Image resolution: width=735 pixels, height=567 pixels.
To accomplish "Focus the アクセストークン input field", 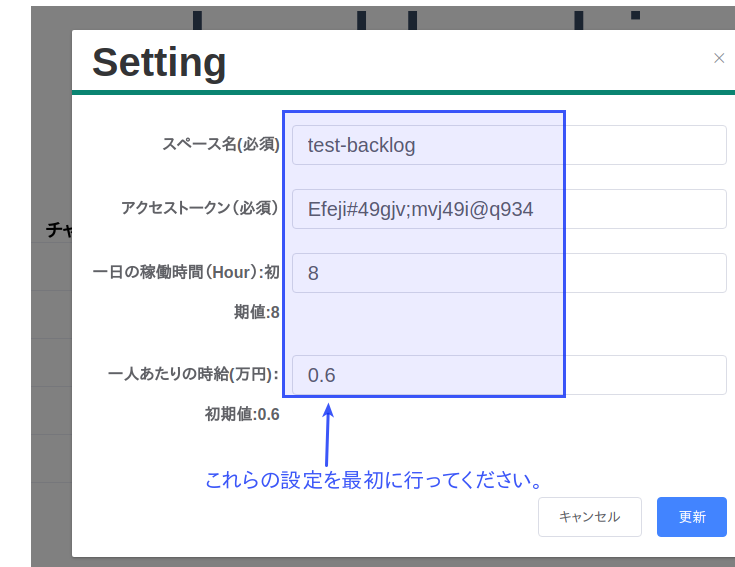I will pyautogui.click(x=509, y=209).
